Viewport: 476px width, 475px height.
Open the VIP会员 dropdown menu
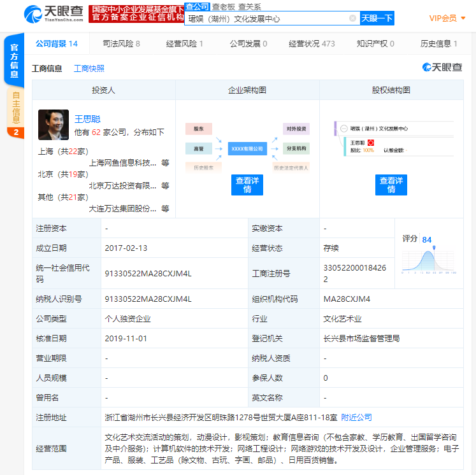447,18
